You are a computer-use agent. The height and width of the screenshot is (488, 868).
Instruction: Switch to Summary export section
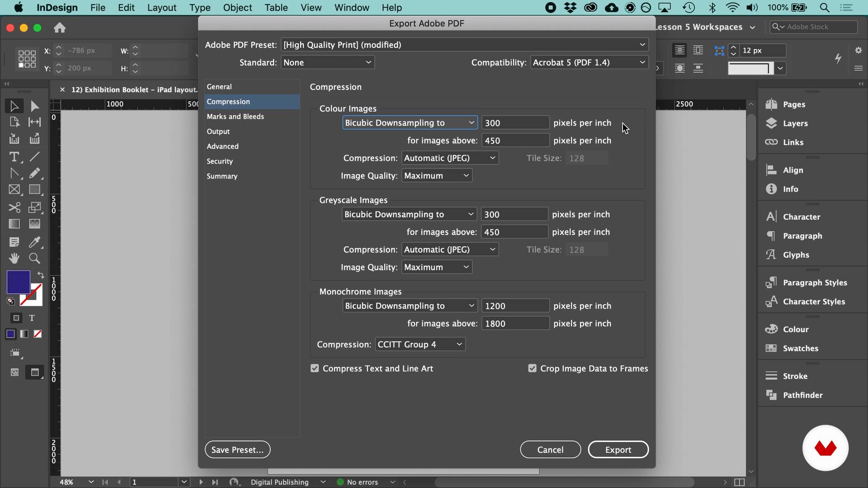(x=252, y=176)
